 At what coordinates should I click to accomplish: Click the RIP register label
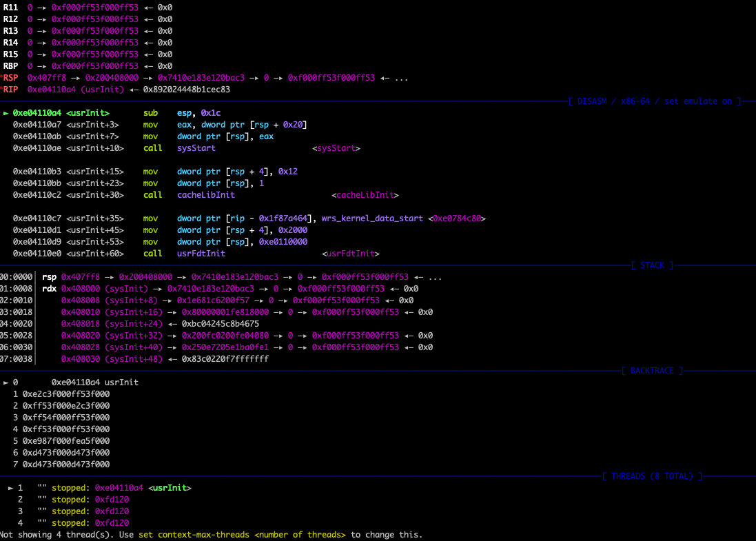(x=10, y=89)
